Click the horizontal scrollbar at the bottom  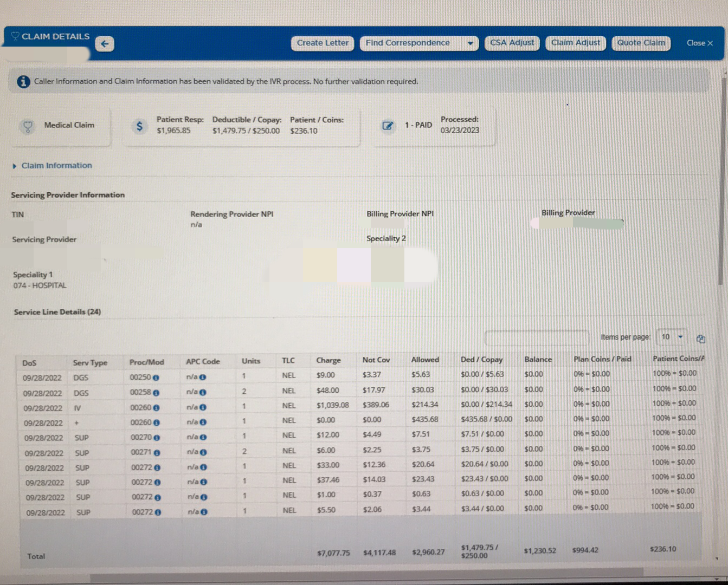[x=366, y=573]
